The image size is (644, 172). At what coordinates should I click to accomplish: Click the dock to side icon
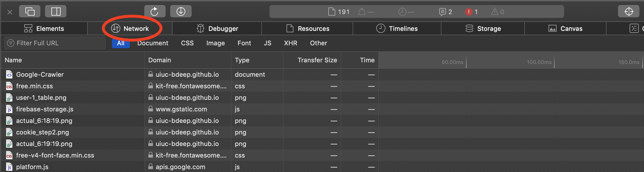click(x=56, y=12)
